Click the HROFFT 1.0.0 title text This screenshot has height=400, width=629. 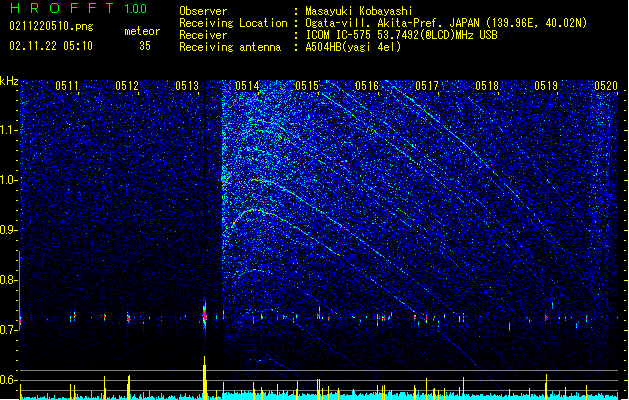(x=79, y=8)
